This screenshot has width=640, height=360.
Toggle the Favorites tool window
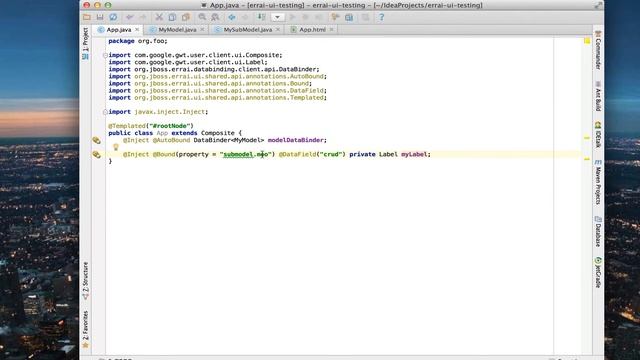(x=85, y=329)
